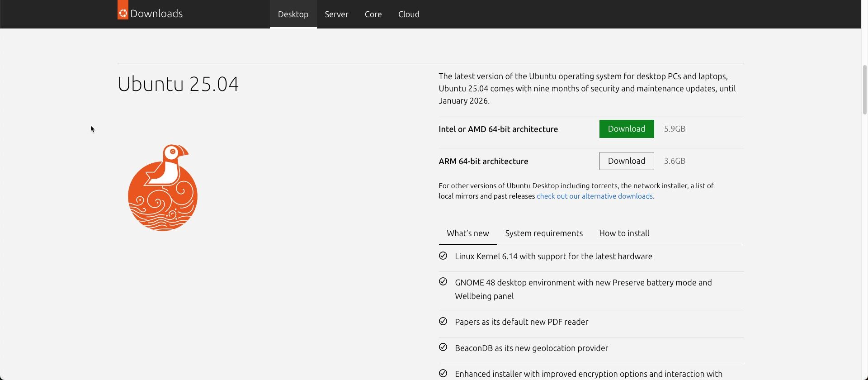The image size is (868, 380).
Task: Follow the alternative downloads link
Action: point(594,196)
